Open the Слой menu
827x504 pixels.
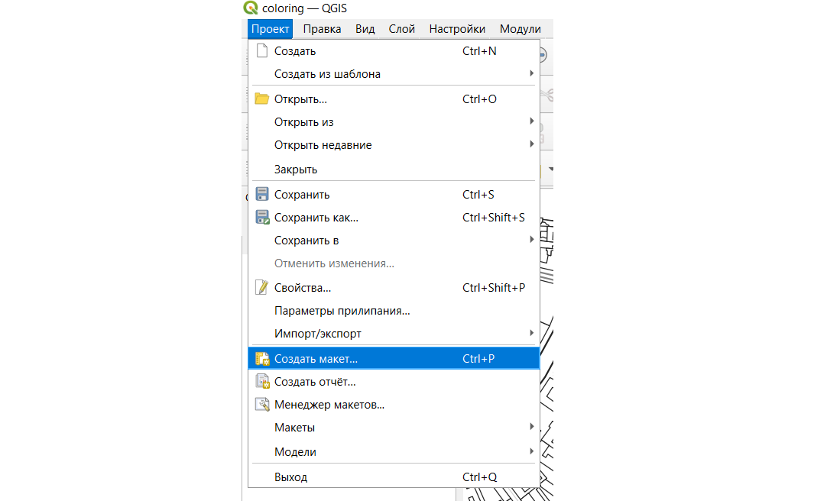coord(402,29)
